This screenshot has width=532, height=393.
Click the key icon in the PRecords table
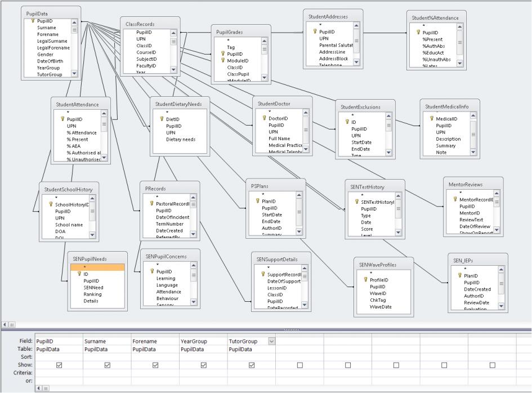151,203
